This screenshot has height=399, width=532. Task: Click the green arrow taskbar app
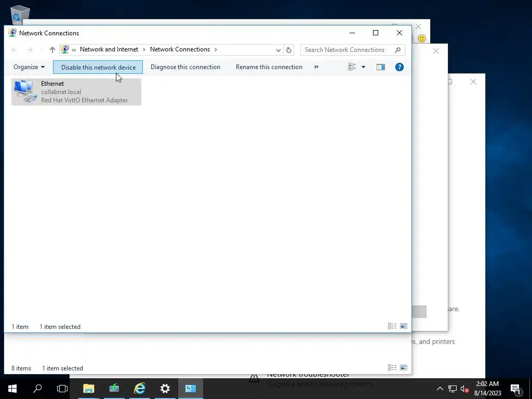(114, 389)
